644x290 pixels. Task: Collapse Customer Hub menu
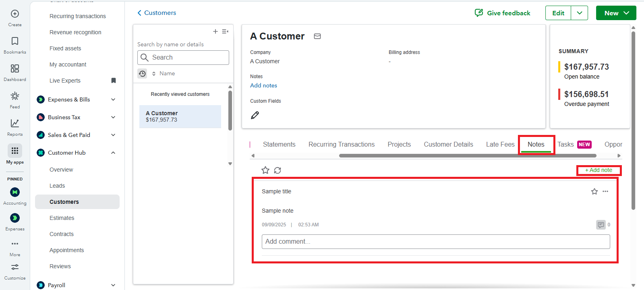point(113,153)
